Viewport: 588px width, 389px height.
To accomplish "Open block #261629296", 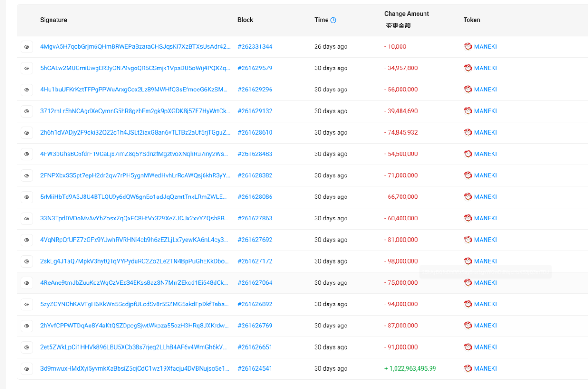I will click(x=255, y=90).
